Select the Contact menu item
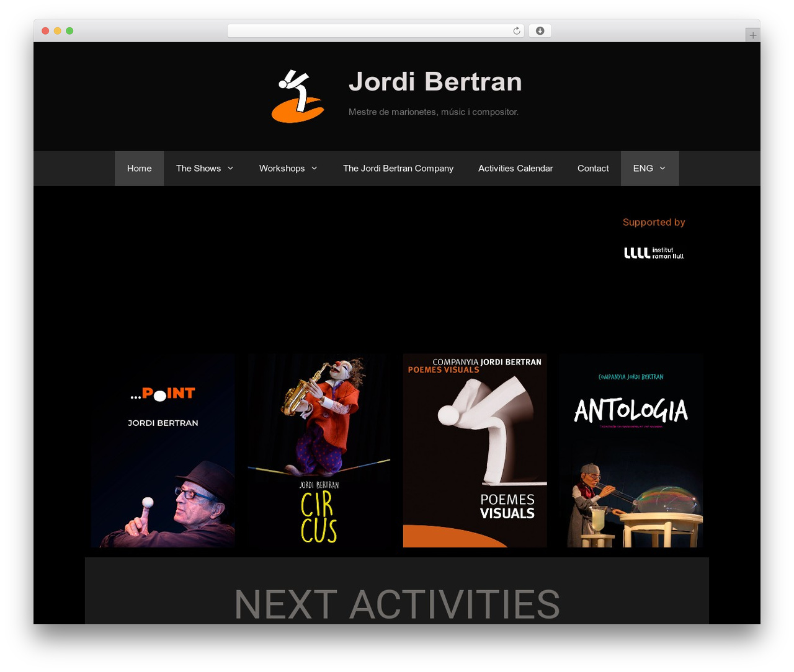 pos(593,169)
